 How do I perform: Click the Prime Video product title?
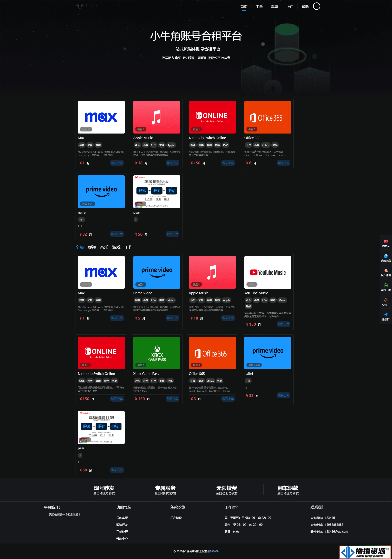click(x=143, y=293)
